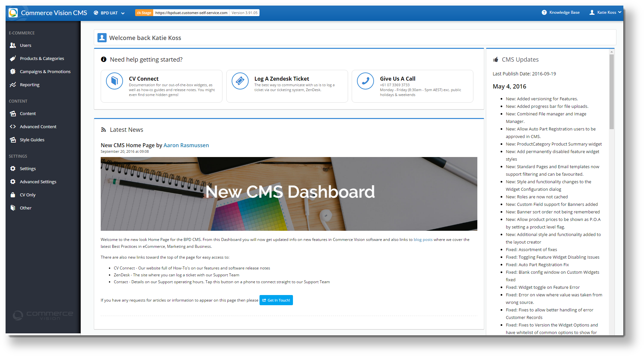Image resolution: width=644 pixels, height=356 pixels.
Task: Click the scrollbar up arrow in CMS Updates
Action: (612, 52)
